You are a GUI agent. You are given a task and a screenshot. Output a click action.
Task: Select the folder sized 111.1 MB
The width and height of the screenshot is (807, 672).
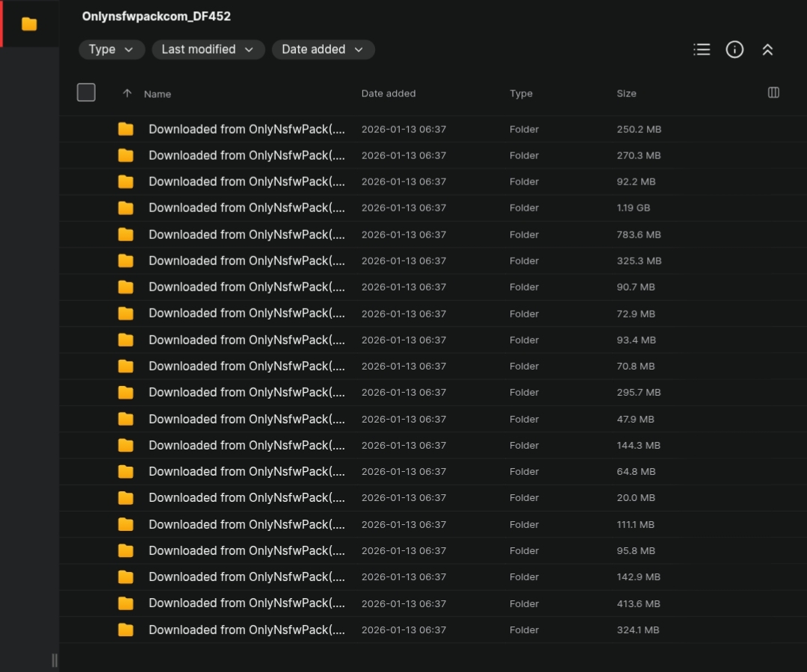tap(433, 524)
